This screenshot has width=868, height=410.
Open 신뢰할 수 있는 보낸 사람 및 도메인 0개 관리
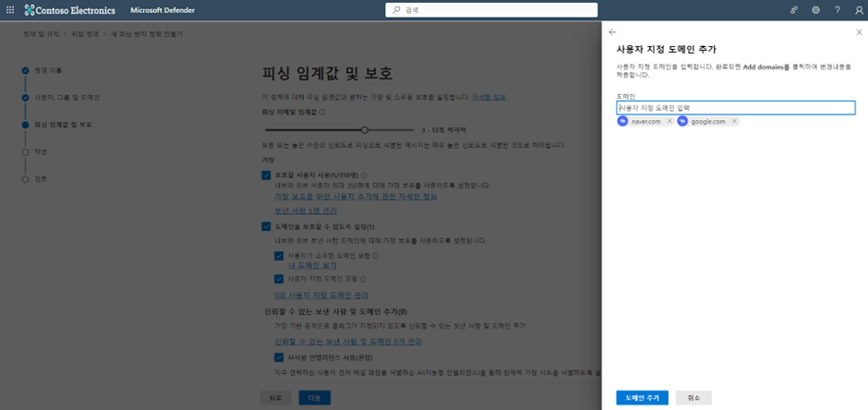point(349,342)
